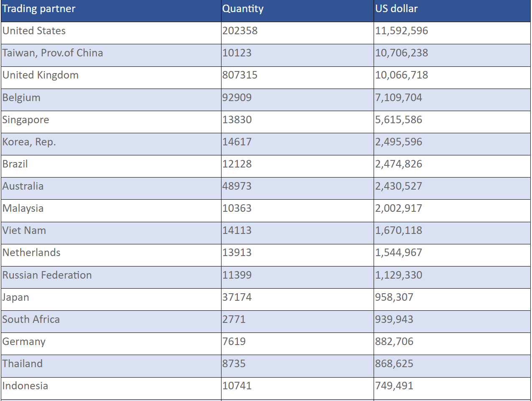Image resolution: width=532 pixels, height=401 pixels.
Task: Click the Netherlands trading partner cell
Action: [x=31, y=253]
